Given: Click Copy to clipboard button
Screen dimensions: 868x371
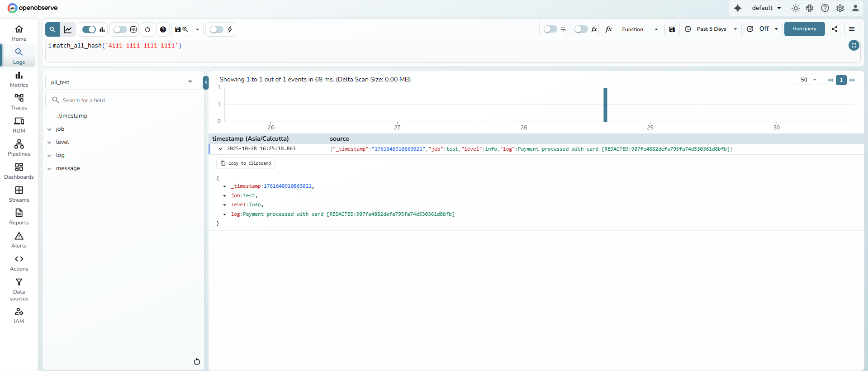Looking at the screenshot, I should (x=246, y=163).
